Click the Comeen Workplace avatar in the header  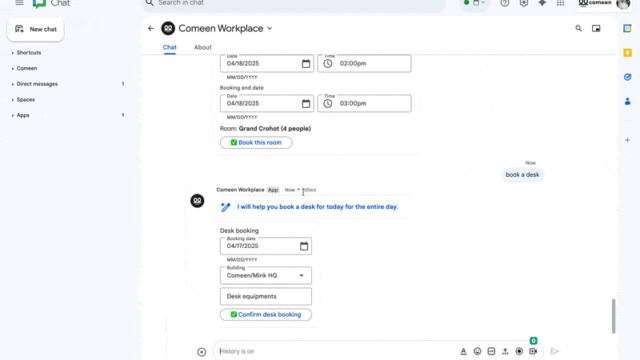[168, 29]
